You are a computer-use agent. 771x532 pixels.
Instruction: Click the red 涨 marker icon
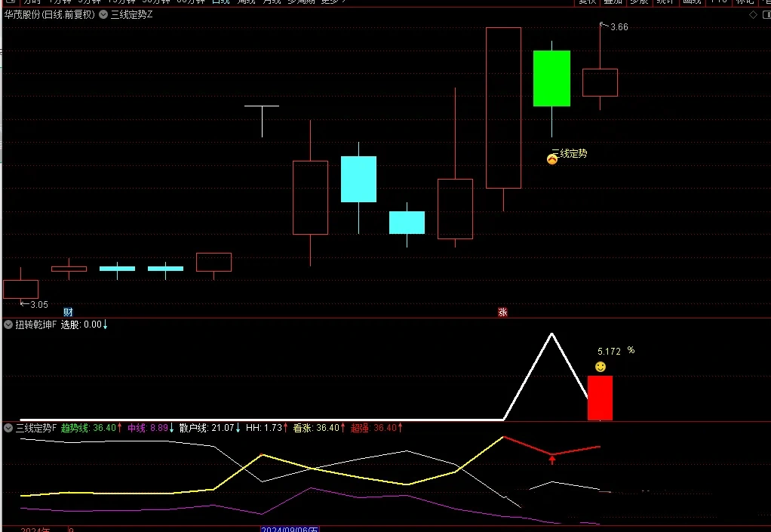point(502,312)
